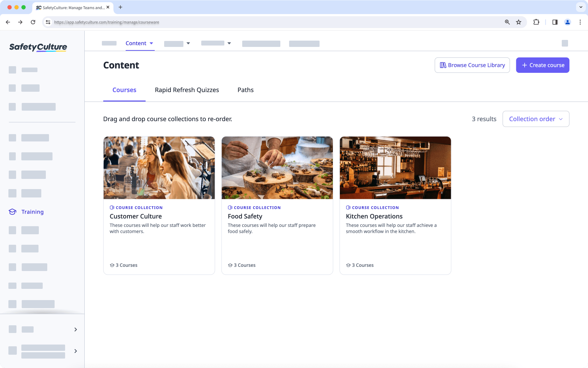Click the reload page icon in the browser toolbar

pos(33,22)
